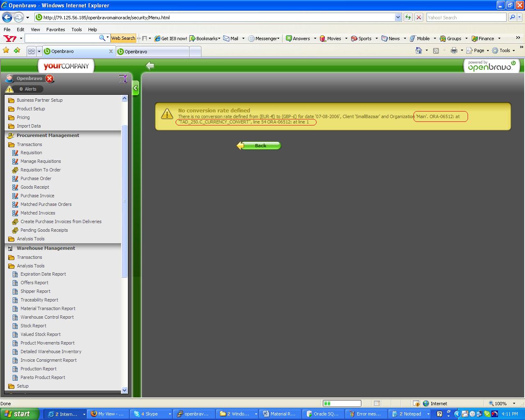Viewport: 525px width, 420px height.
Task: Collapse the Procurement Transactions folder
Action: (x=11, y=144)
